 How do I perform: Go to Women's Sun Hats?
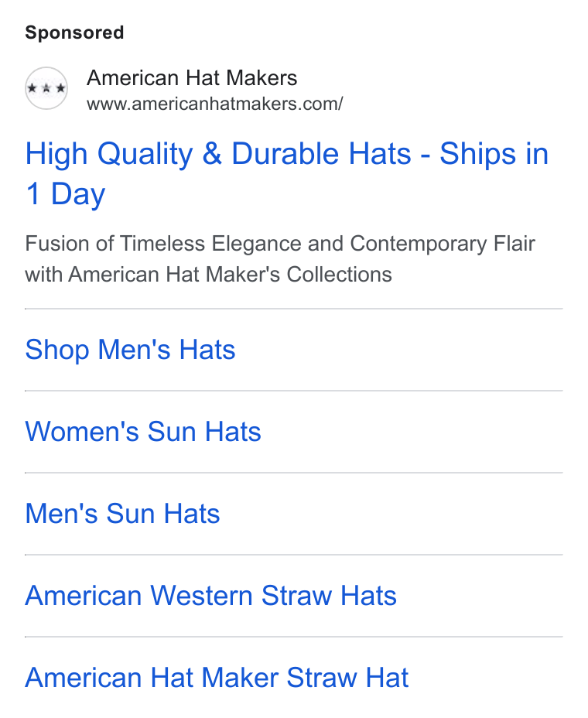pos(143,432)
